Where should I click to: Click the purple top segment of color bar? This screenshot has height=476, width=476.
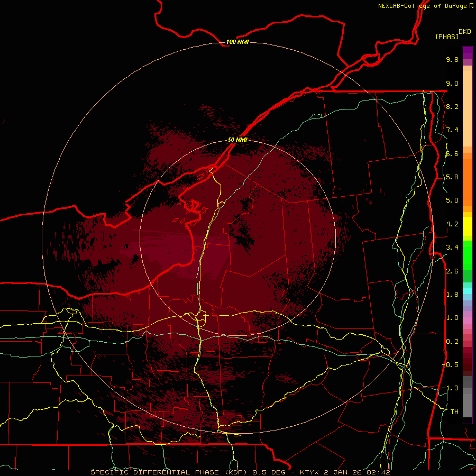pos(467,53)
